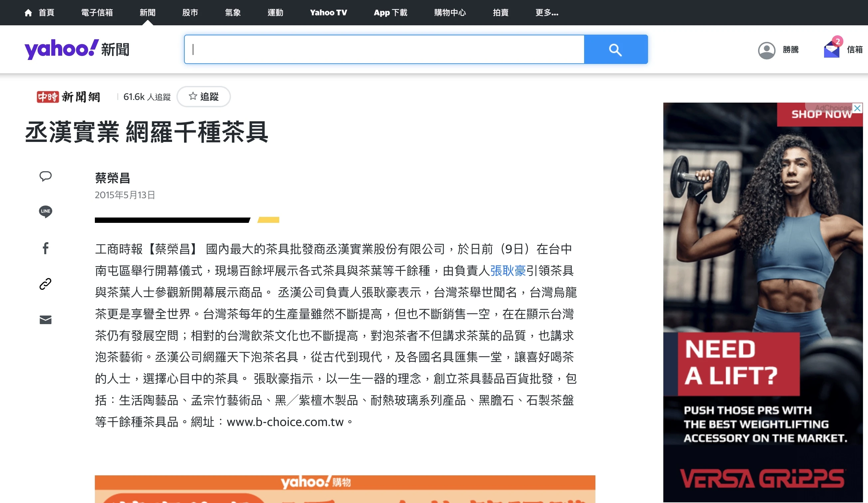Expand the 更多... navigation menu
This screenshot has height=503, width=868.
pyautogui.click(x=546, y=13)
